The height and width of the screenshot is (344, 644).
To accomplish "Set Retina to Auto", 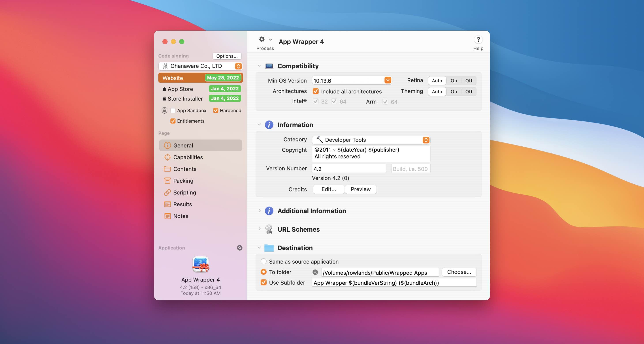I will point(437,81).
